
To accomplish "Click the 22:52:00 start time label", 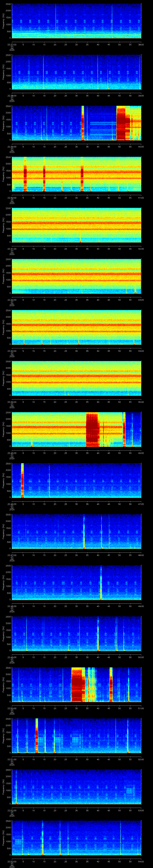I will pyautogui.click(x=12, y=810).
